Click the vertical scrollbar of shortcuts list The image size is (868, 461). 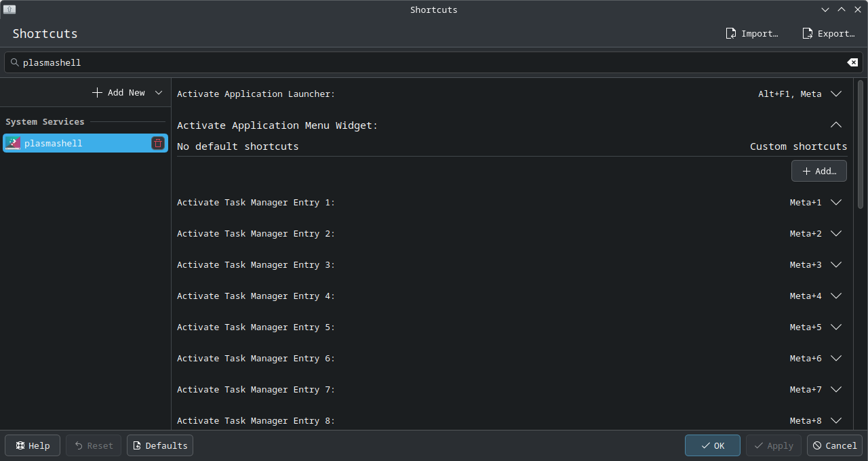tap(860, 146)
